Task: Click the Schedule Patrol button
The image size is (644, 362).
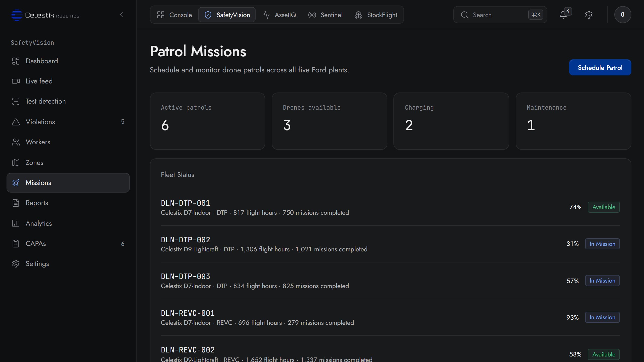Action: coord(600,68)
